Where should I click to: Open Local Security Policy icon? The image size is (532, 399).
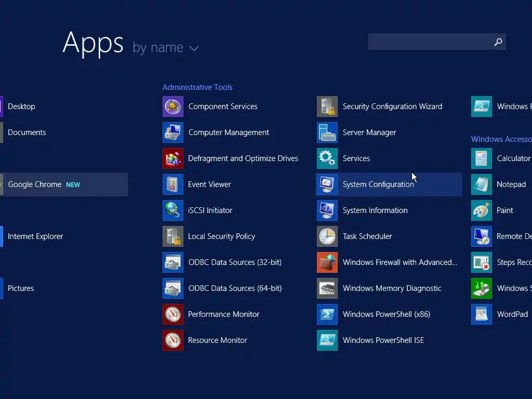(173, 236)
